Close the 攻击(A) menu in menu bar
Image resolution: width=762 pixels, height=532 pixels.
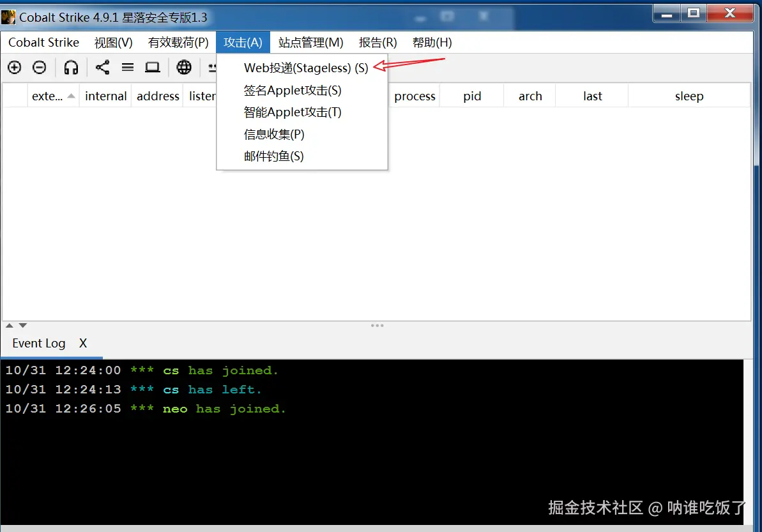[243, 43]
